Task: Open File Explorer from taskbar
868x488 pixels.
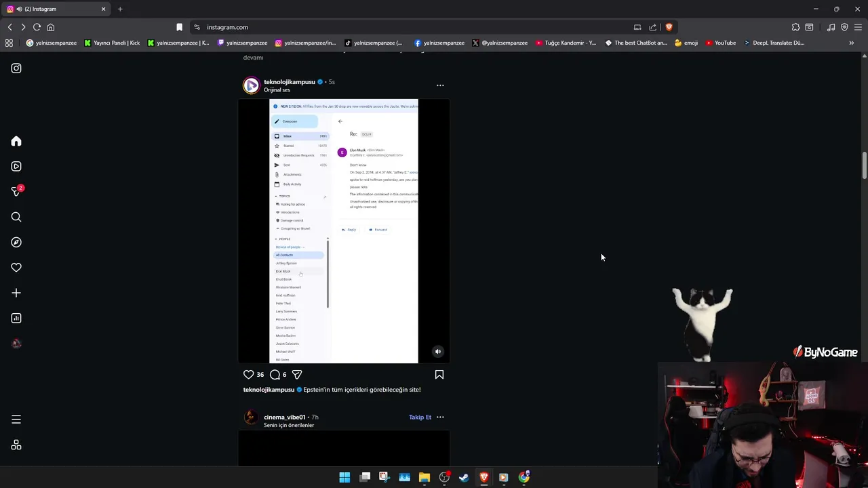Action: coord(425,477)
